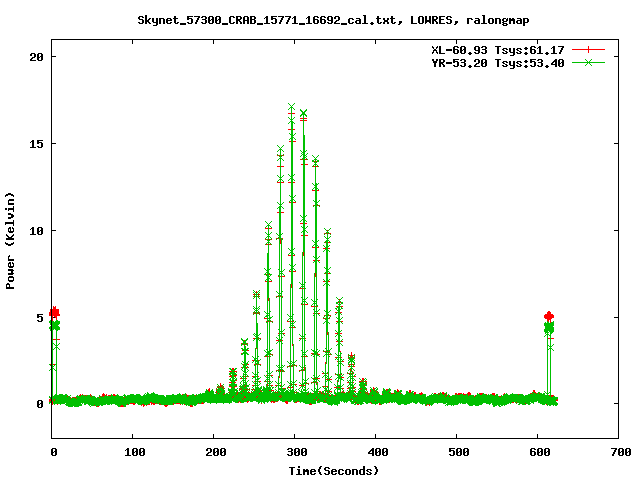Click the y-axis tick label 20
Screen dimensions: 640x480
click(x=36, y=57)
